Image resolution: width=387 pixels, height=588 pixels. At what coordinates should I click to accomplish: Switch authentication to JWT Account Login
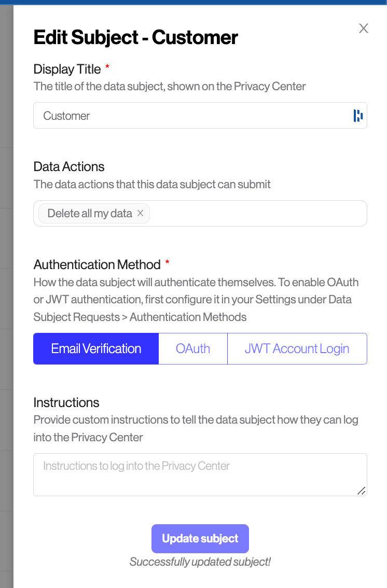click(x=297, y=348)
